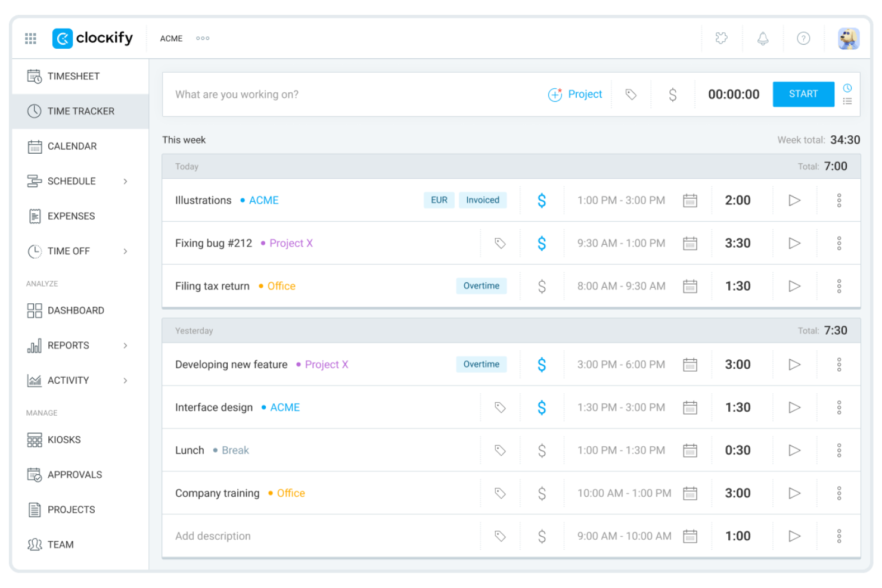Click the puzzle piece integrations icon
This screenshot has height=588, width=882.
(721, 39)
